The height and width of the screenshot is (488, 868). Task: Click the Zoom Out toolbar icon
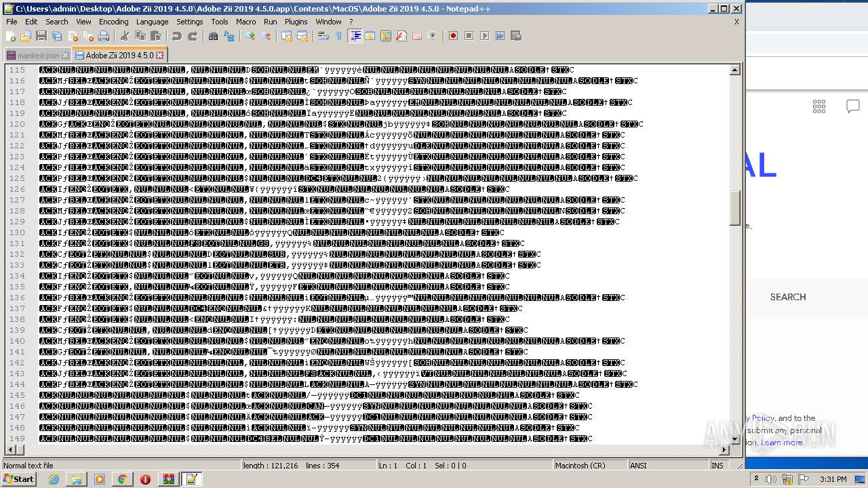click(x=266, y=36)
